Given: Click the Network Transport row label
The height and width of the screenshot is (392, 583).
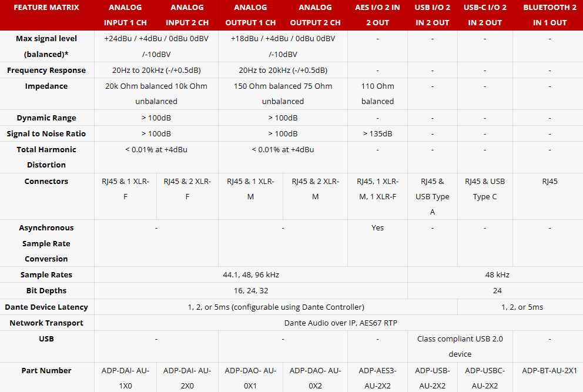Looking at the screenshot, I should coord(46,323).
